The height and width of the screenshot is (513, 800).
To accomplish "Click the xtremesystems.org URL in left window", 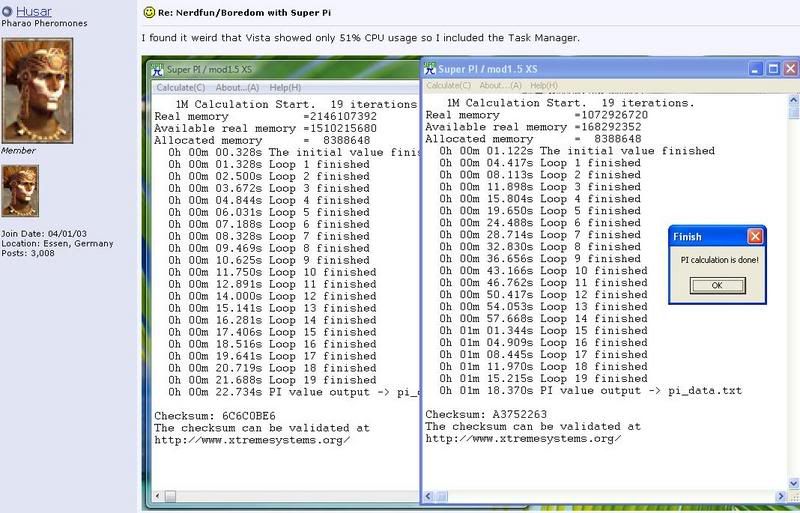I will point(252,440).
